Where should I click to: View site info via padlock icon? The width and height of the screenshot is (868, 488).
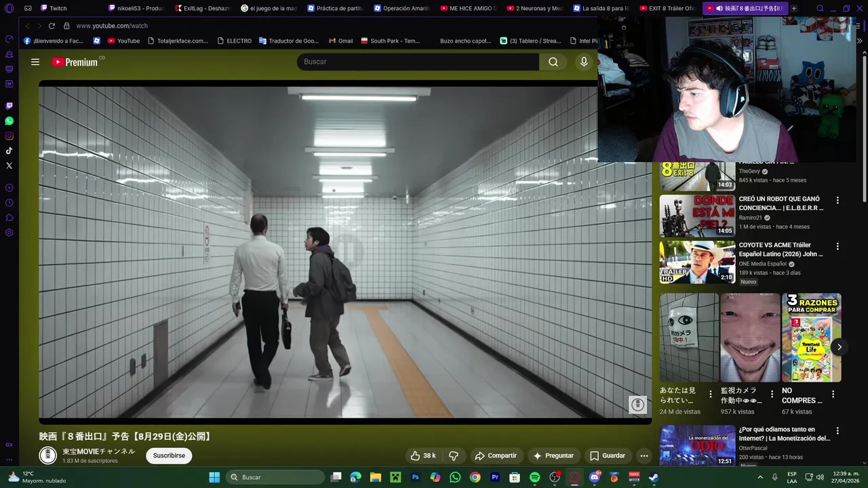66,26
